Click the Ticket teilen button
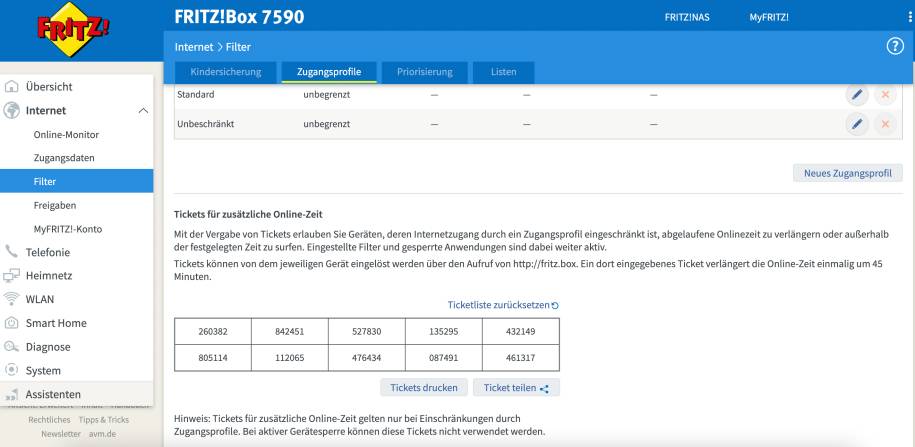 [x=516, y=387]
